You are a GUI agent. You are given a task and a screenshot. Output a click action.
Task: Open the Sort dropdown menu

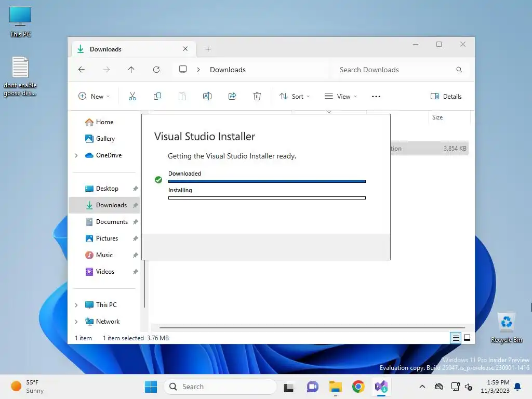295,96
